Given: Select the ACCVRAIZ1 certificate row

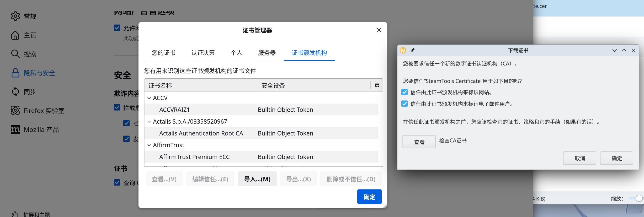Looking at the screenshot, I should point(261,110).
